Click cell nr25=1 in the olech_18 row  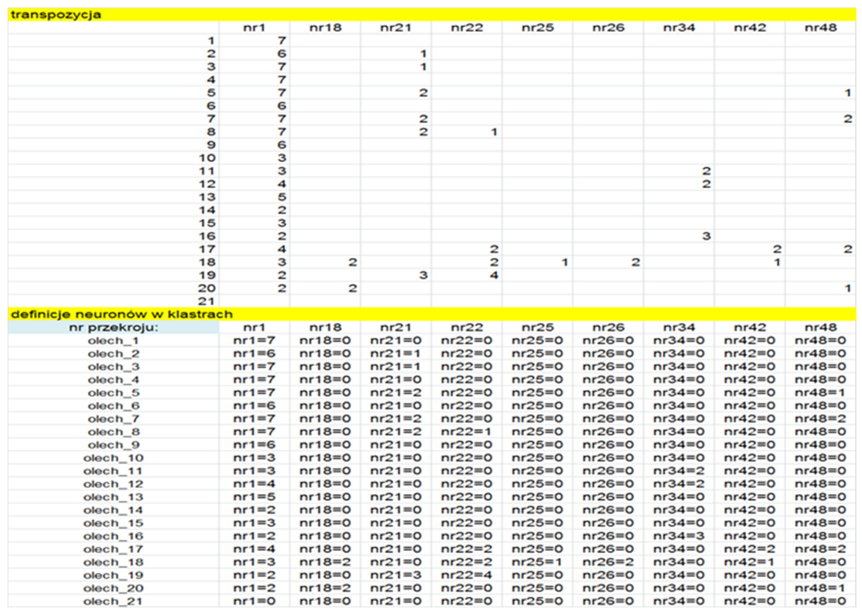point(537,562)
